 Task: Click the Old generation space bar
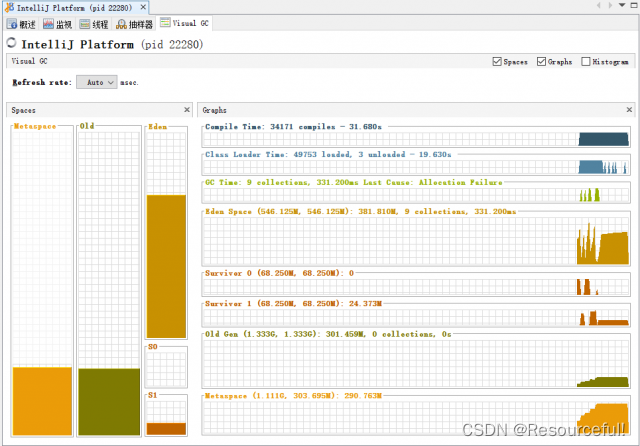click(109, 400)
